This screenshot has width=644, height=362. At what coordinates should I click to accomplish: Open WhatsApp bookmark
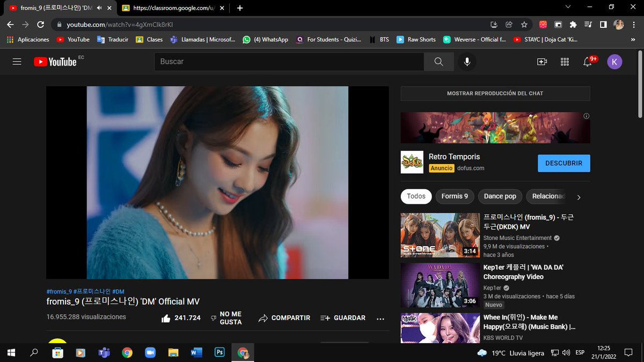coord(265,40)
